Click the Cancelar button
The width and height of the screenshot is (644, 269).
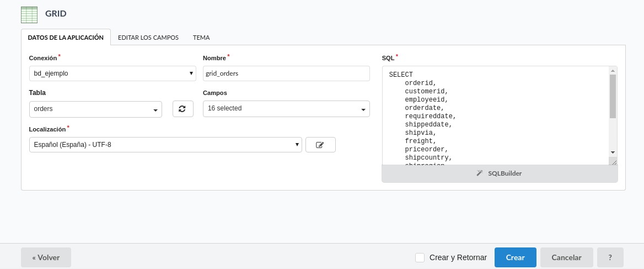click(x=566, y=257)
